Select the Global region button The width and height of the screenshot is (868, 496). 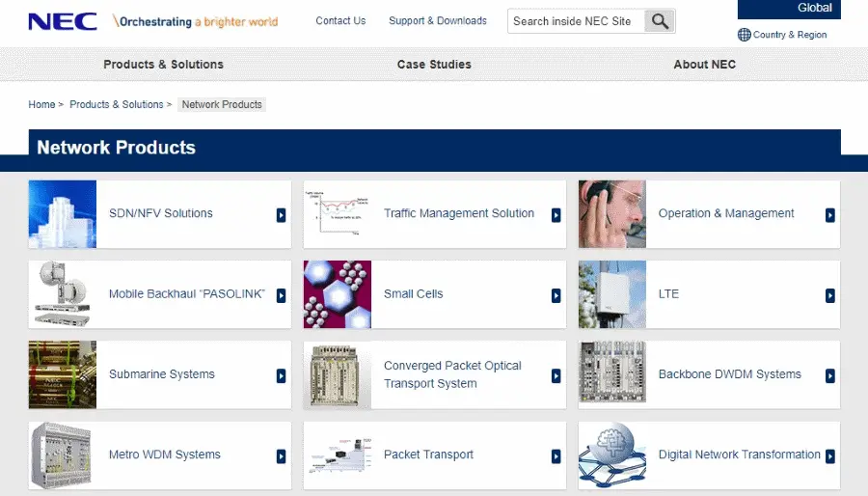[x=789, y=9]
